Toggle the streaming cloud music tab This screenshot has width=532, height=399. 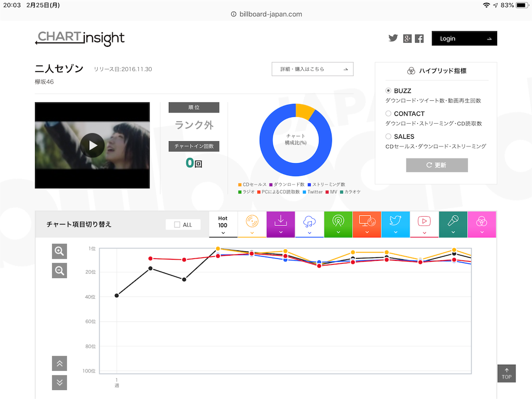pos(310,224)
